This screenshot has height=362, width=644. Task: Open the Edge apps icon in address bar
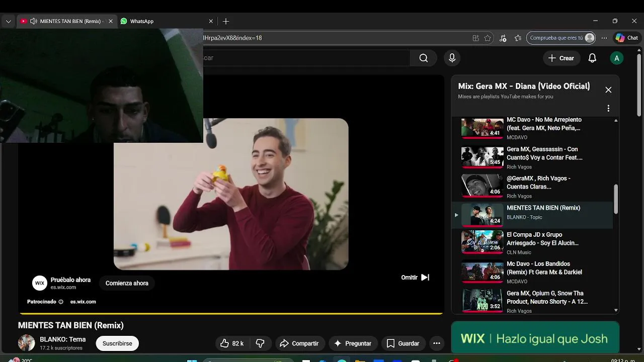[x=475, y=38]
